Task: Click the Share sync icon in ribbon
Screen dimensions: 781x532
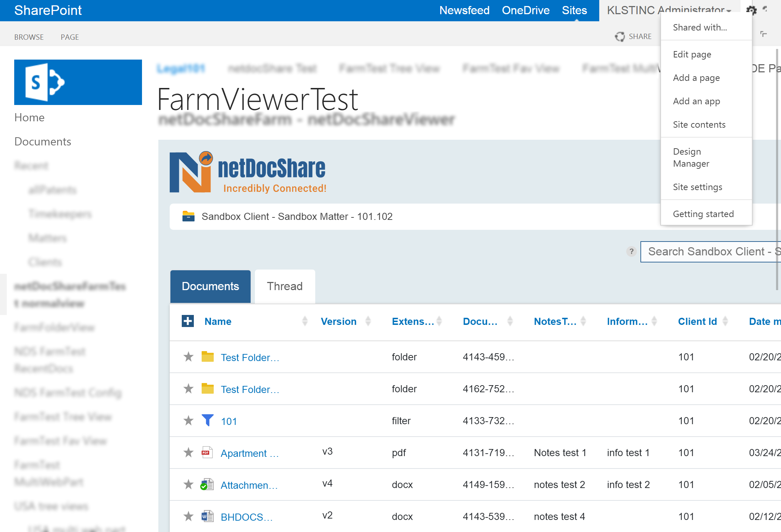Action: (620, 37)
